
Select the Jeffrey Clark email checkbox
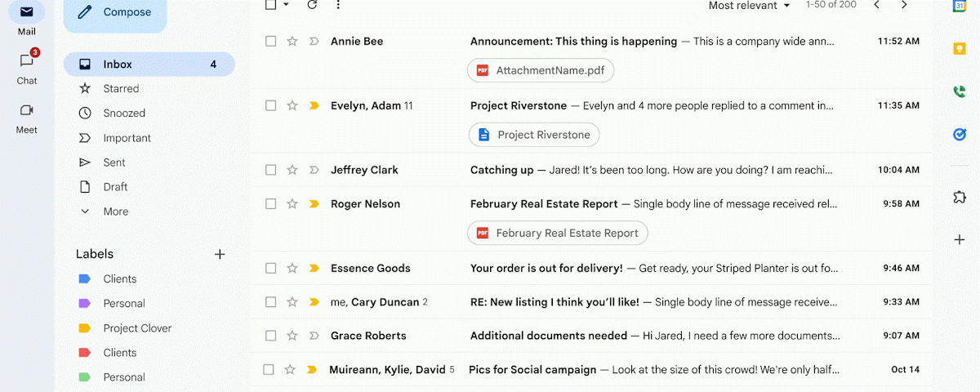coord(271,170)
